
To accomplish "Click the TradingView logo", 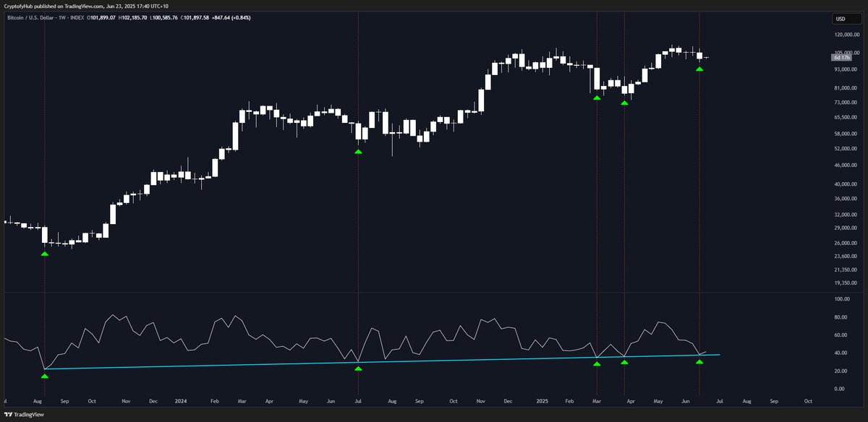I will (23, 415).
